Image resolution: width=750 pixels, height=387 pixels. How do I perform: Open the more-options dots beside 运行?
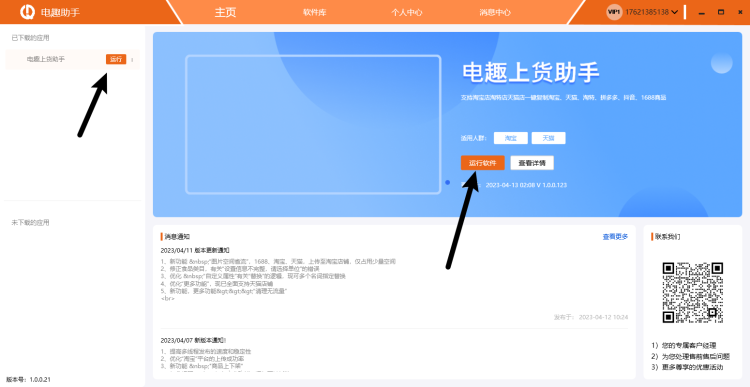point(132,60)
